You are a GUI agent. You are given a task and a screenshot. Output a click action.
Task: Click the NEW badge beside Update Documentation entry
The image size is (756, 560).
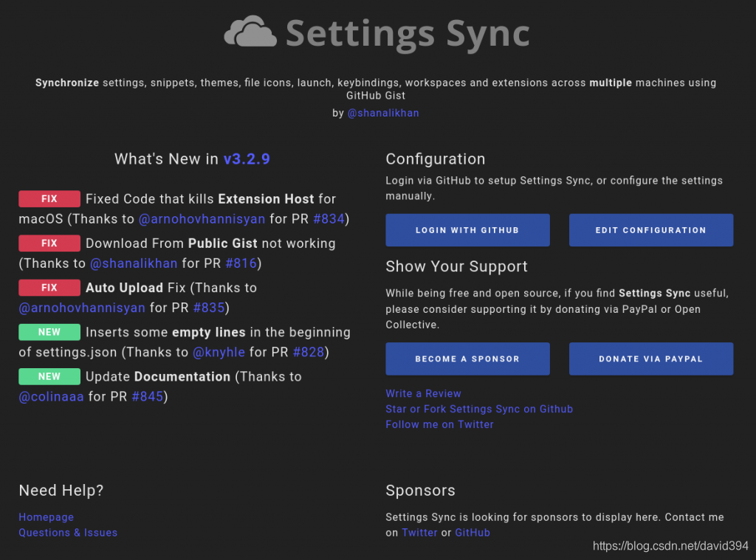[x=49, y=376]
